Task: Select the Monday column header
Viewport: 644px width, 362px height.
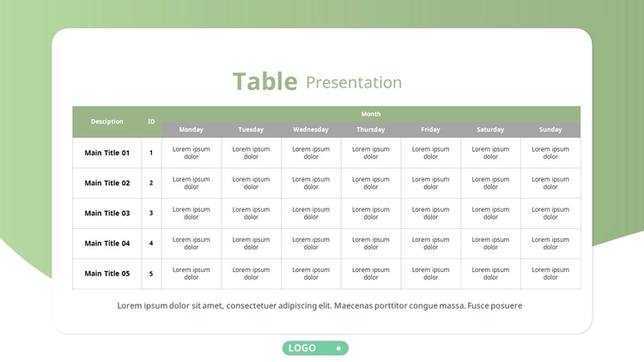Action: 191,130
